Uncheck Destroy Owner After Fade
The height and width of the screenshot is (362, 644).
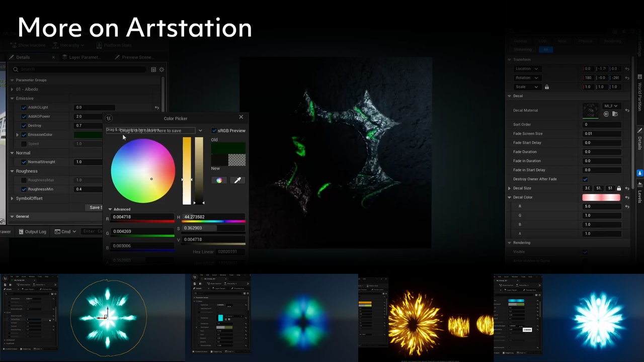585,179
